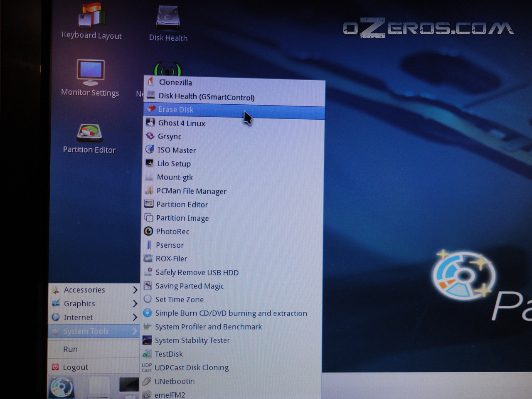Viewport: 532px width, 399px height.
Task: Select System Tools menu category
Action: 94,331
